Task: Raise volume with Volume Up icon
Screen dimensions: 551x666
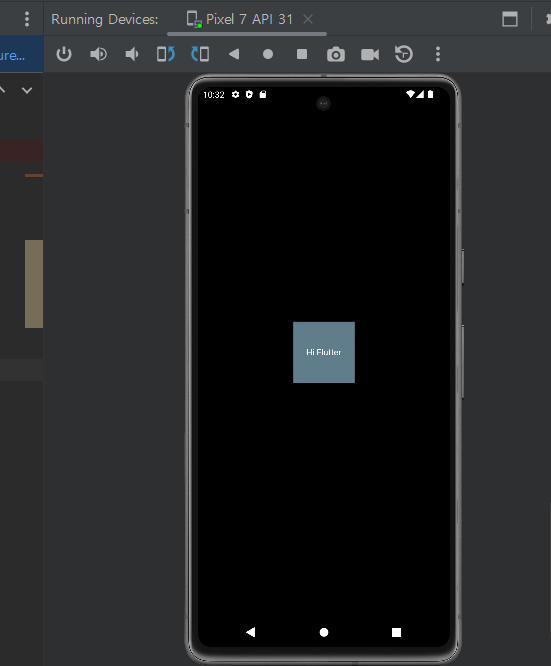Action: tap(98, 54)
